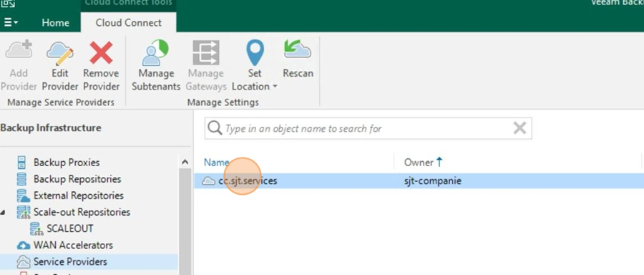Select the cc.sjt.services provider row
644x275 pixels.
(419, 181)
